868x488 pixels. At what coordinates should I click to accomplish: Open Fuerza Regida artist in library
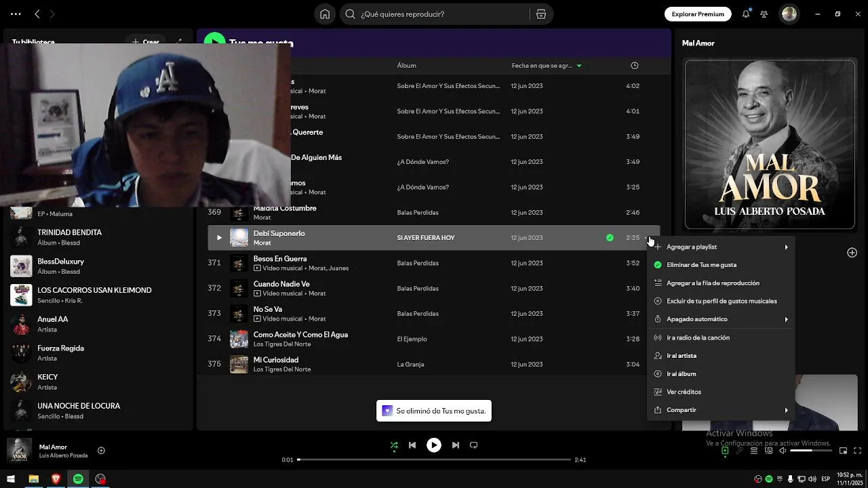pos(98,353)
